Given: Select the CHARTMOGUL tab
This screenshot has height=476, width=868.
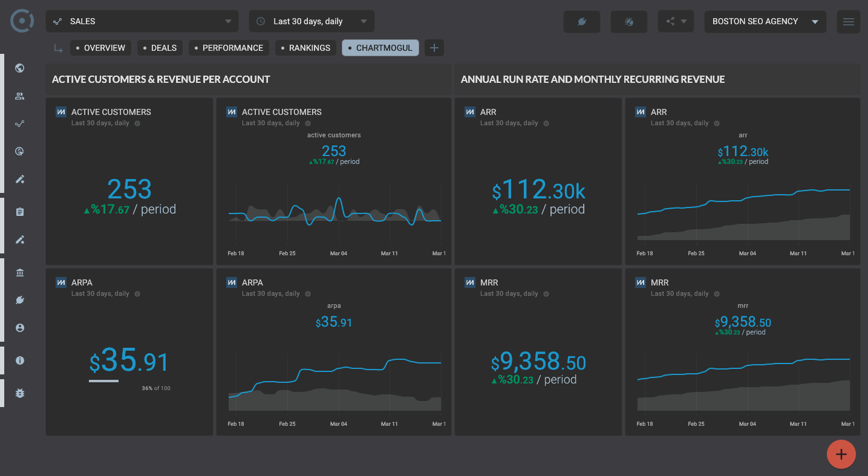Looking at the screenshot, I should point(380,48).
